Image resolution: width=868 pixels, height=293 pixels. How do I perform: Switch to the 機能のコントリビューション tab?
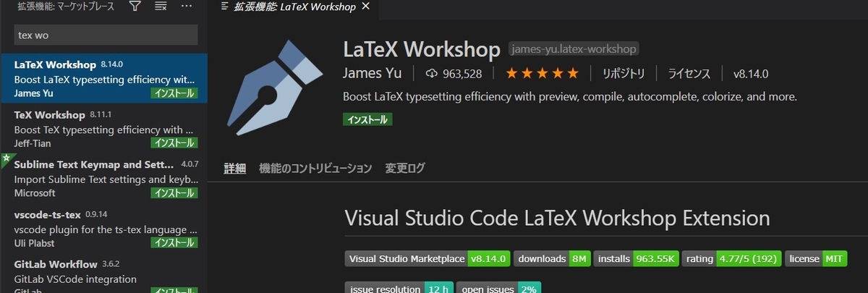point(315,169)
